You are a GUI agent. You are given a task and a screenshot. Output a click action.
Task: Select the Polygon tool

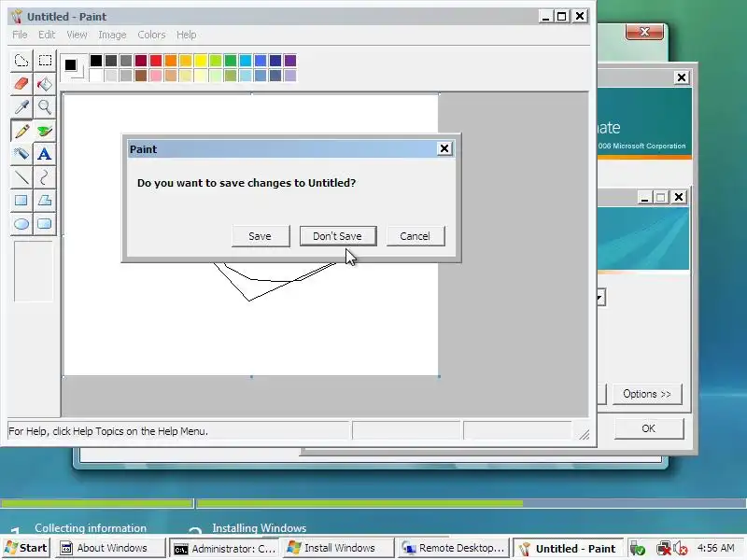pyautogui.click(x=45, y=201)
